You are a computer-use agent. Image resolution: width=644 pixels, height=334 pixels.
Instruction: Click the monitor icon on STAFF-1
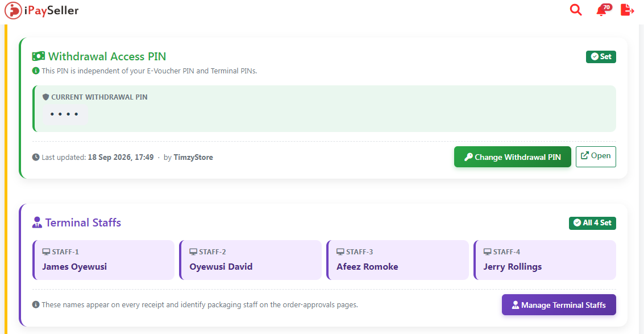(46, 251)
